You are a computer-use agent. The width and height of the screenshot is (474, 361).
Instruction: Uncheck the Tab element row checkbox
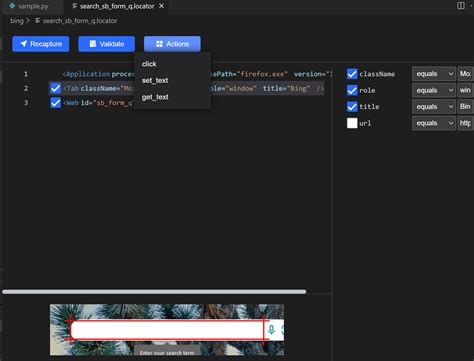click(x=55, y=88)
